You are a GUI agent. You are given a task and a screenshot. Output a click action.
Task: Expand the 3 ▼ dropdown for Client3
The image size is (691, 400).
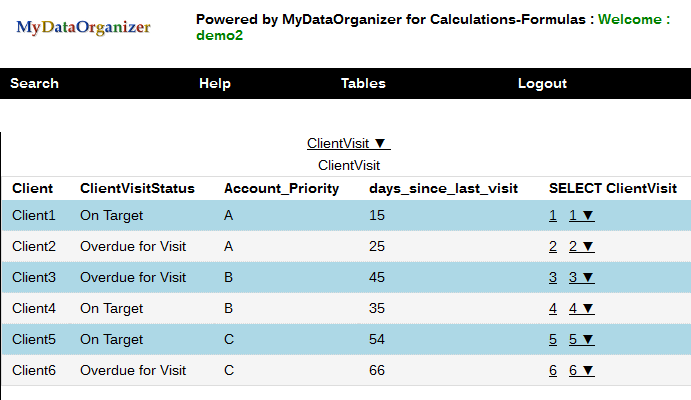click(x=581, y=277)
